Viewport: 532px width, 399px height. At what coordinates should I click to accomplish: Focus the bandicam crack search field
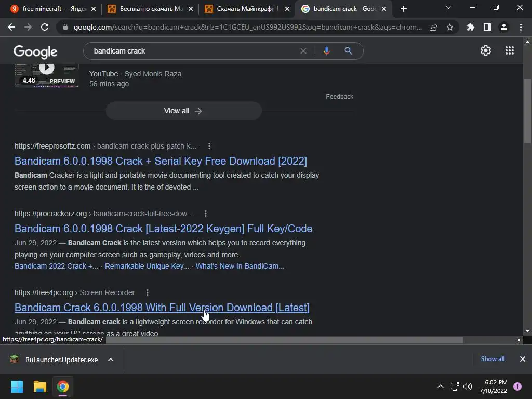click(x=193, y=51)
